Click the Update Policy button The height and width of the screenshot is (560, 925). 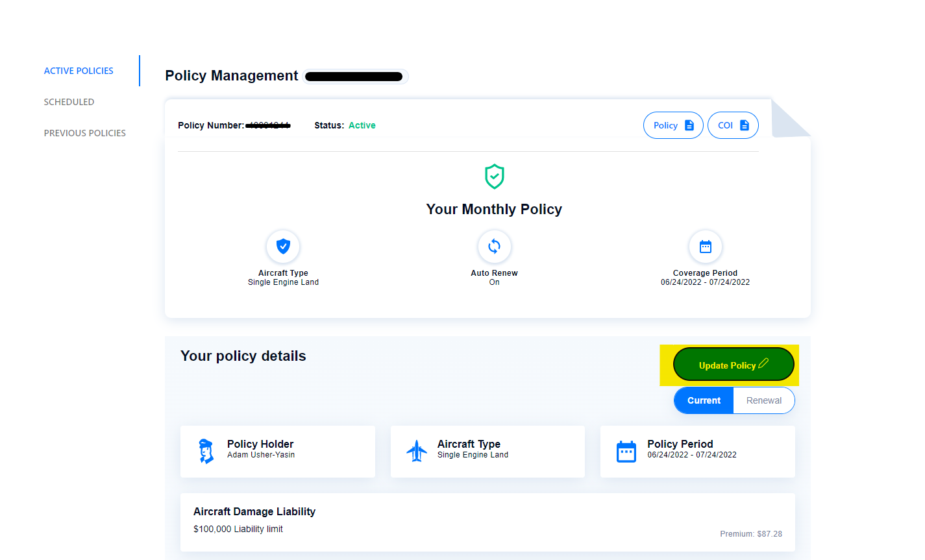[734, 365]
